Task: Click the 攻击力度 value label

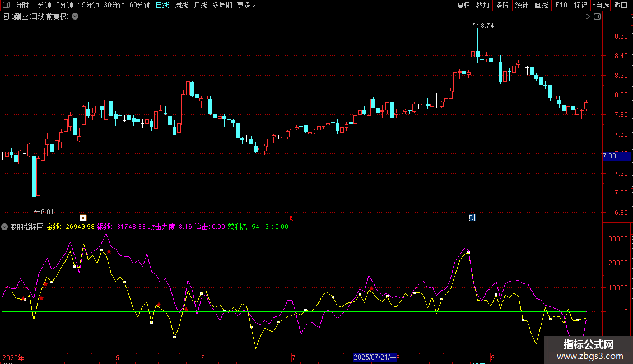Action: pyautogui.click(x=170, y=227)
